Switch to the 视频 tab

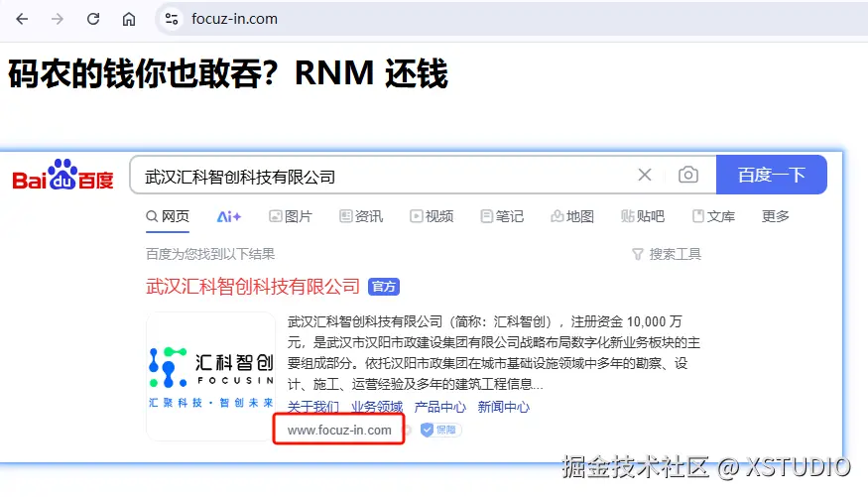[x=432, y=216]
